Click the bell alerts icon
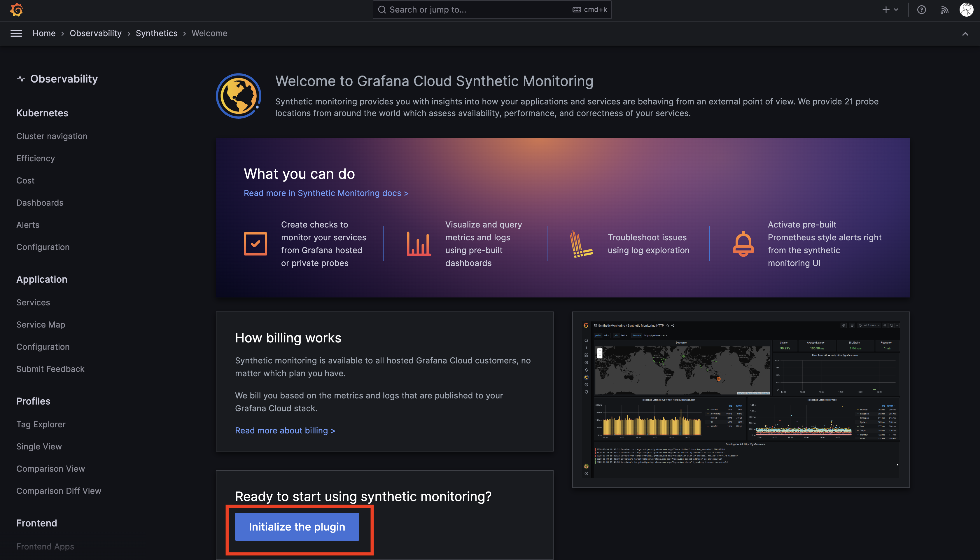The width and height of the screenshot is (980, 560). pos(743,244)
